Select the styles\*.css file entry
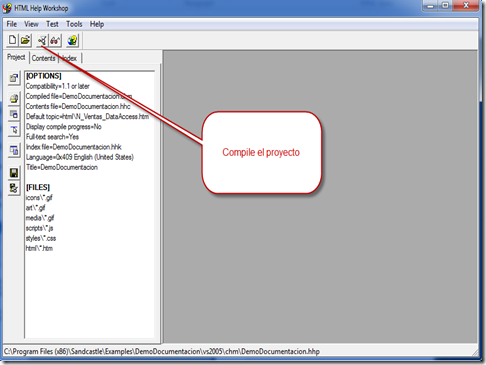 tap(41, 238)
